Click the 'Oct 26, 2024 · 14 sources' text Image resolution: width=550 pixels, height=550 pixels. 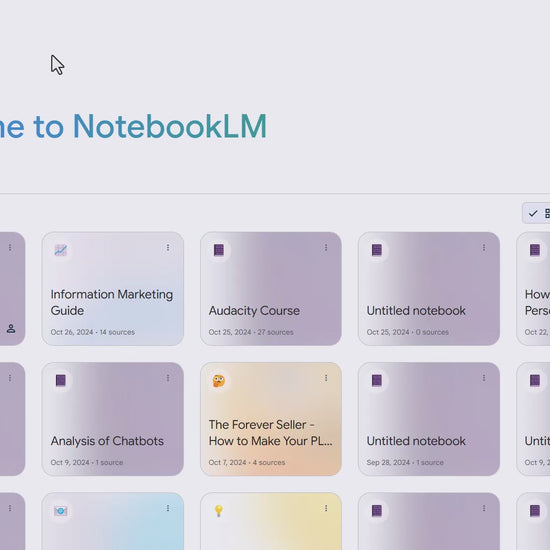coord(93,332)
